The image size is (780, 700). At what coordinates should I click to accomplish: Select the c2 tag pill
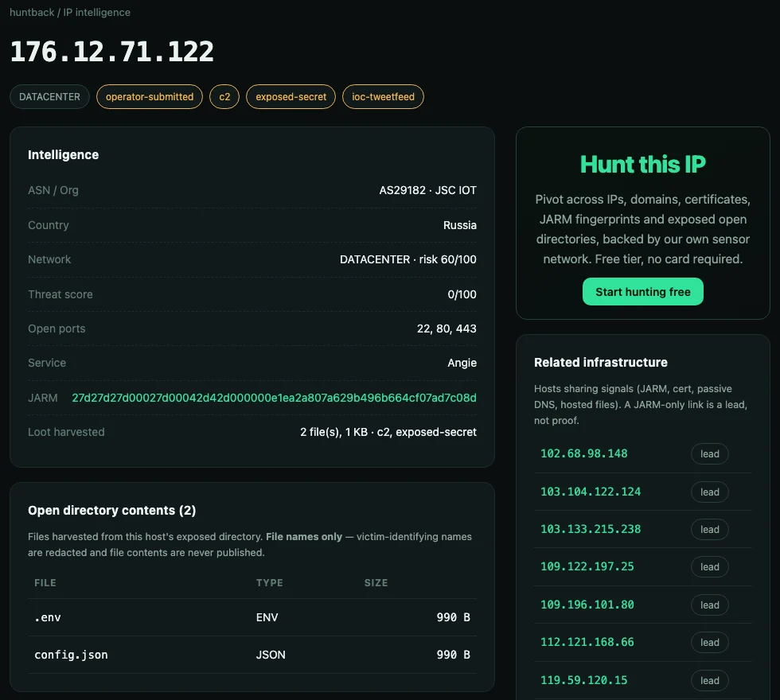224,96
